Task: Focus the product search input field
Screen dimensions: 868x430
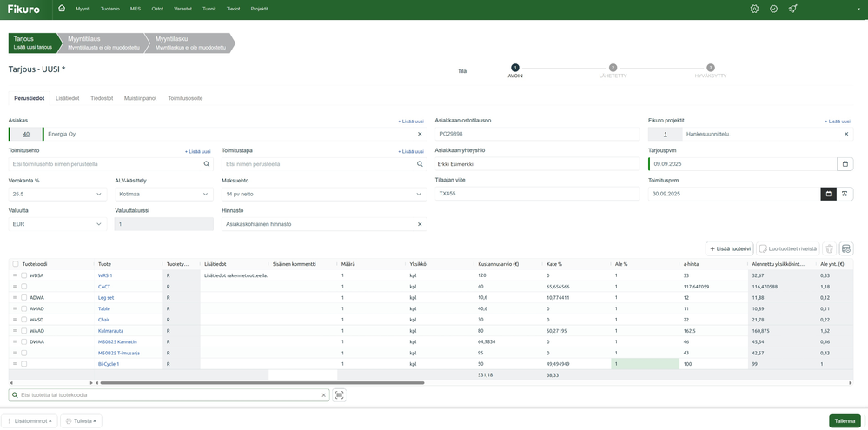Action: (x=169, y=395)
